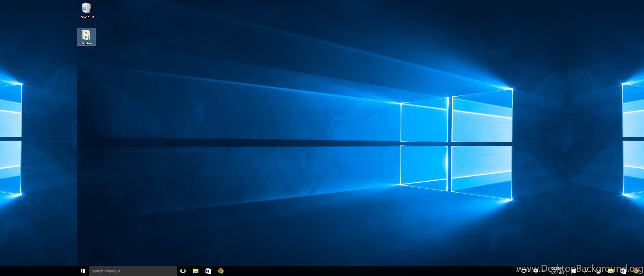Open Task View on the second monitor's taskbar

point(598,271)
